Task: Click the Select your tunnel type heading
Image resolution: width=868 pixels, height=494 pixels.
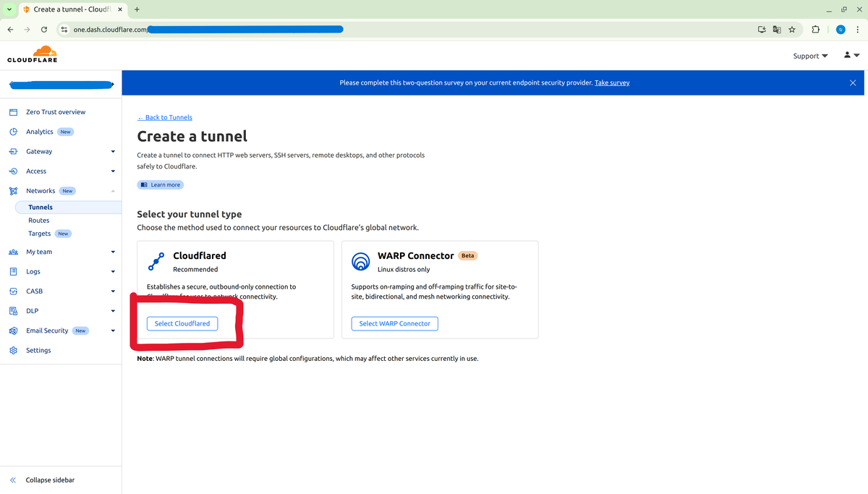Action: (x=190, y=214)
